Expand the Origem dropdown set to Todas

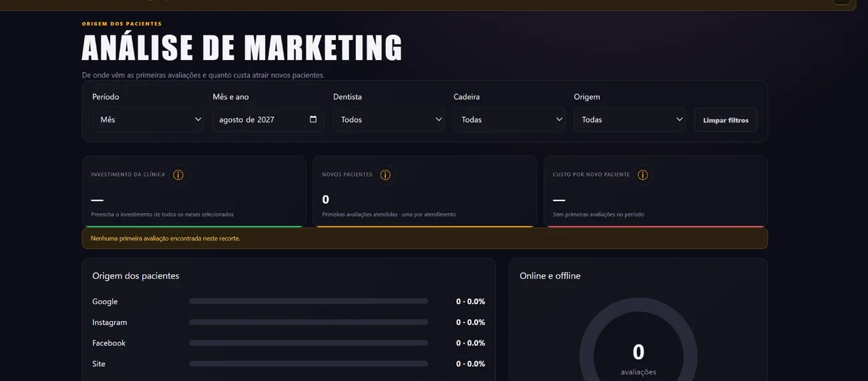pyautogui.click(x=630, y=120)
